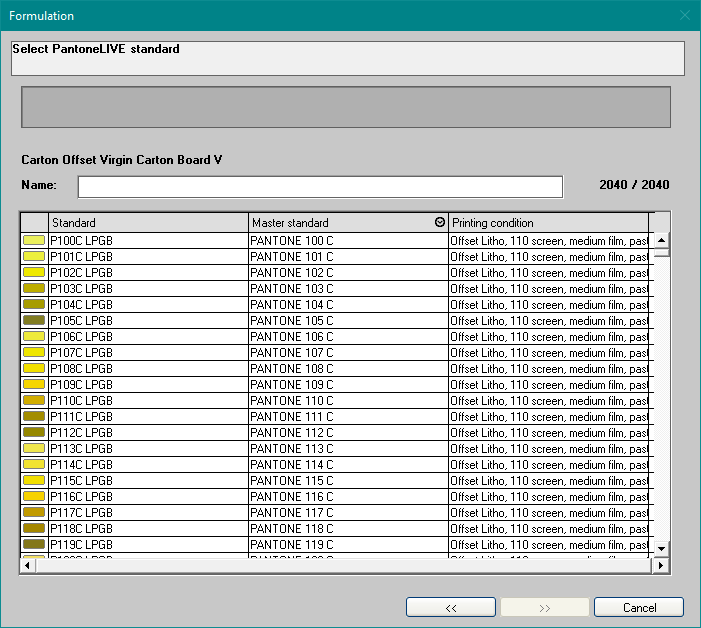Click the Master standard column header
The image size is (701, 628).
(348, 223)
